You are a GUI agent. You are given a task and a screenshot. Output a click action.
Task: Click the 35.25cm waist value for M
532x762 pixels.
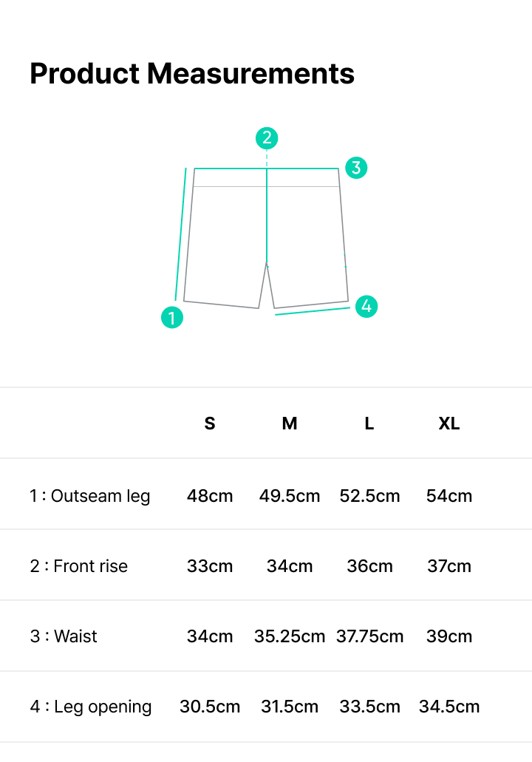[x=290, y=636]
